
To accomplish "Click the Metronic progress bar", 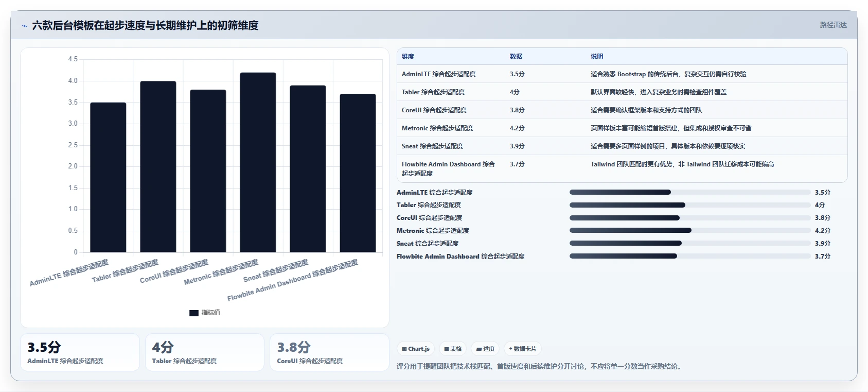I will [690, 231].
